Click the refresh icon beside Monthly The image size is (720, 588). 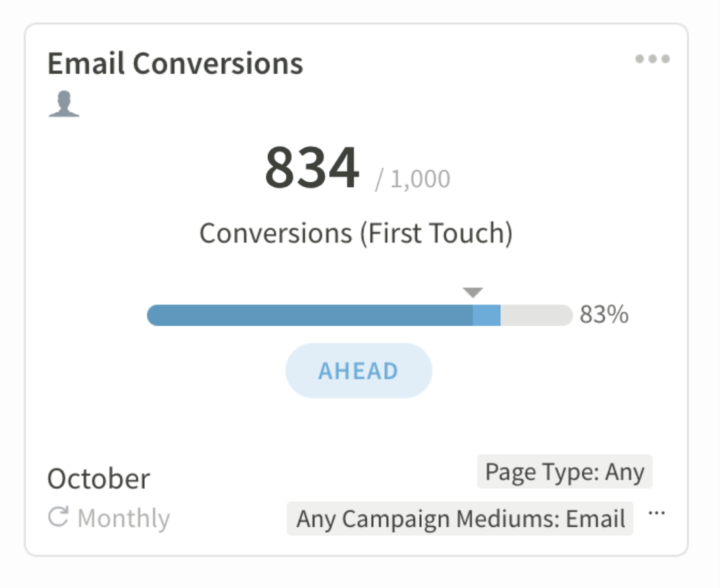[x=58, y=518]
